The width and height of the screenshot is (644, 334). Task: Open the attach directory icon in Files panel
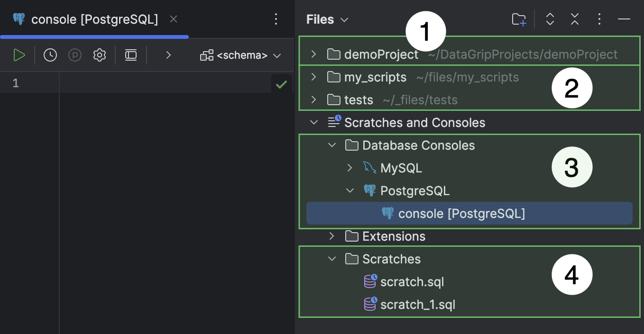518,19
